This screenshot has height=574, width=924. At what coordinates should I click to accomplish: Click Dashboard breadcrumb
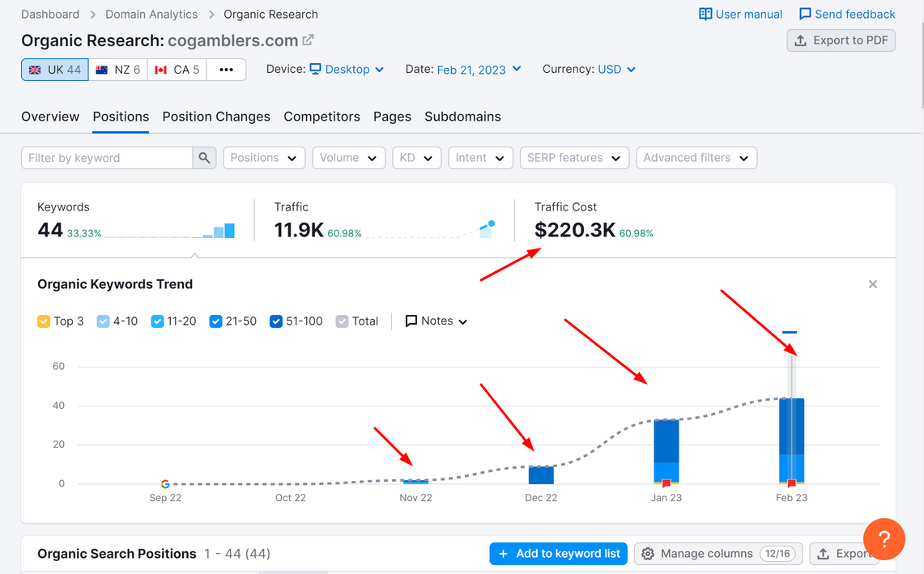coord(50,14)
